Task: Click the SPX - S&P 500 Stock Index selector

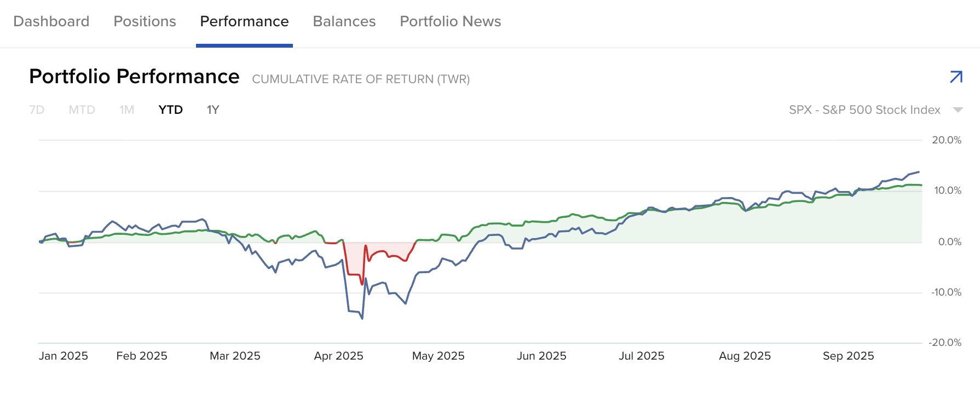Action: 864,110
